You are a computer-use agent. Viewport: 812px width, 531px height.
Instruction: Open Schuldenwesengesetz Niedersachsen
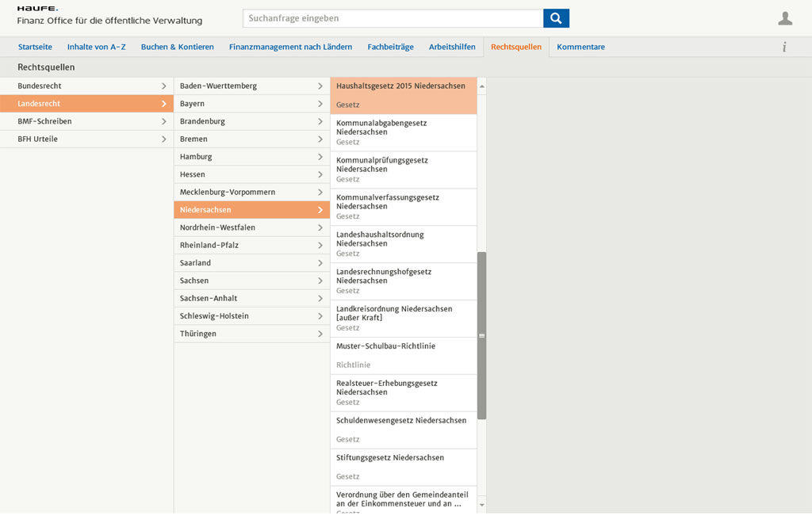coord(404,430)
